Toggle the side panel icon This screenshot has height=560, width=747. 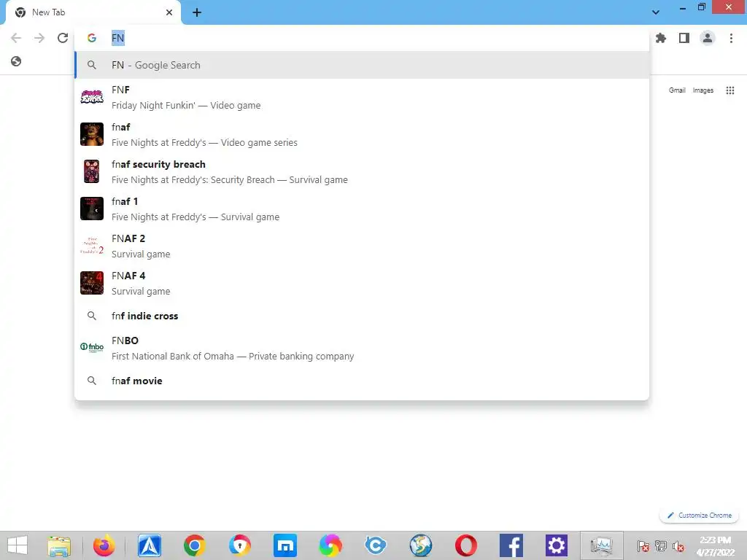[x=684, y=38]
